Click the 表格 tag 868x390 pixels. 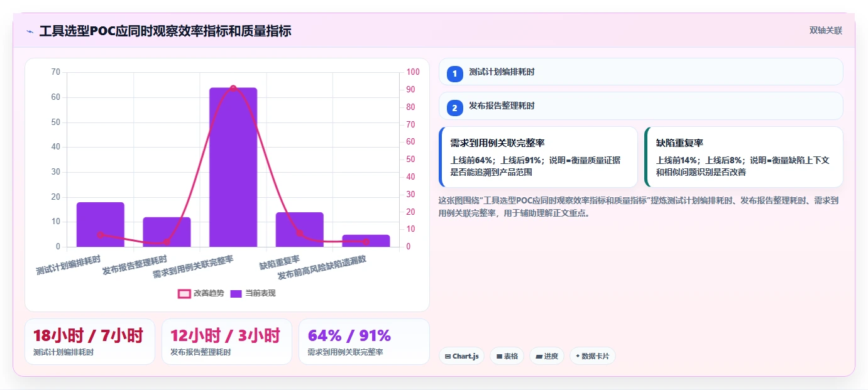[x=507, y=356]
